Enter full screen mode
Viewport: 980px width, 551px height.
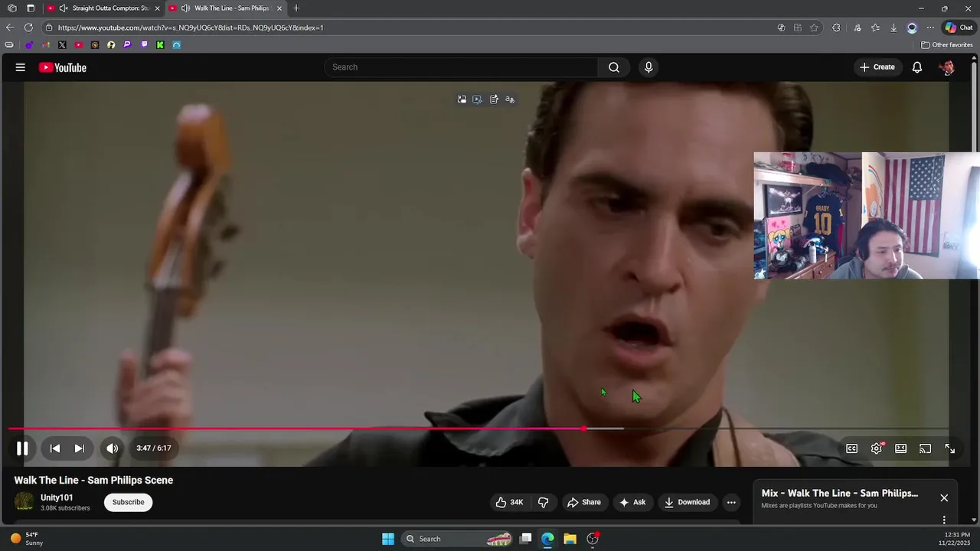949,448
